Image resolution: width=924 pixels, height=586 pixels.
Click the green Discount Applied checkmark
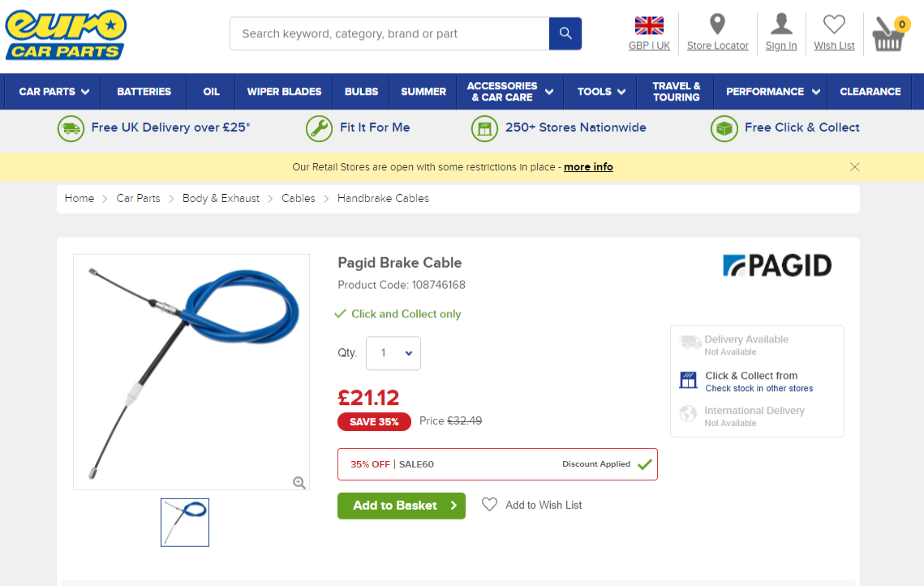(x=645, y=464)
